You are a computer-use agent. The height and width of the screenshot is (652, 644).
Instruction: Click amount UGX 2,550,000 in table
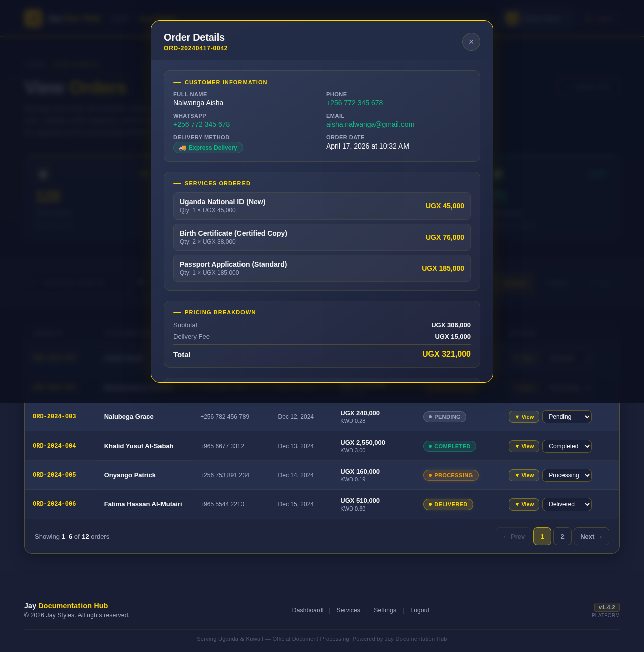(x=363, y=443)
